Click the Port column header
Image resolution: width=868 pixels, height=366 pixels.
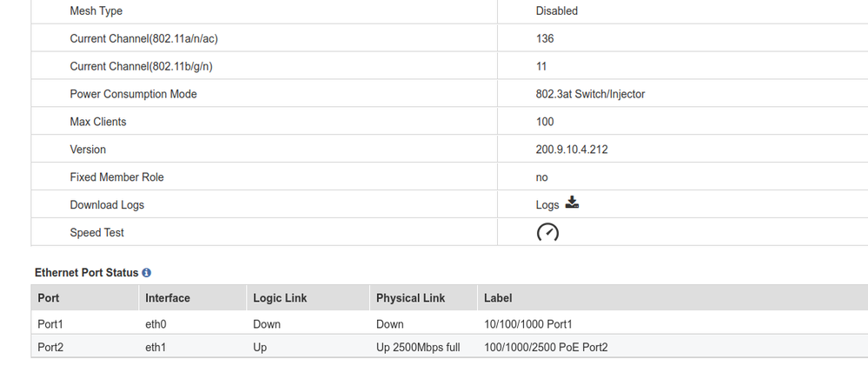[49, 298]
